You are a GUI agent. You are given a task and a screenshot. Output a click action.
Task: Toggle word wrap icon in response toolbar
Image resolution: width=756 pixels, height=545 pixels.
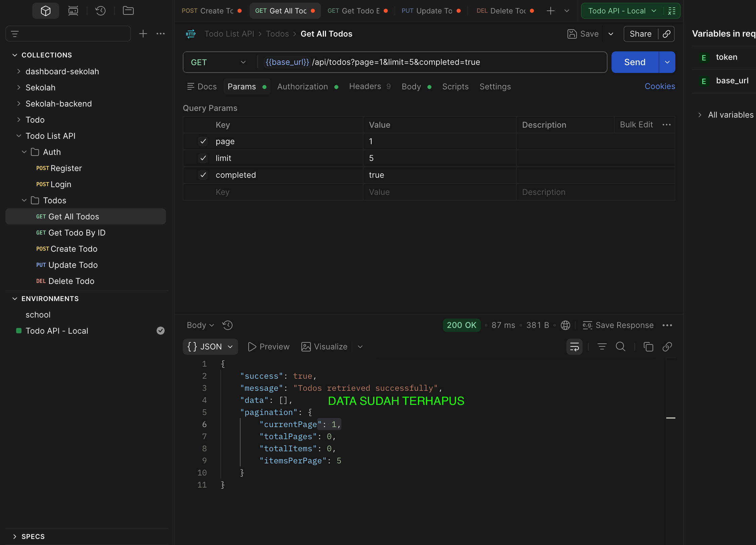click(575, 347)
